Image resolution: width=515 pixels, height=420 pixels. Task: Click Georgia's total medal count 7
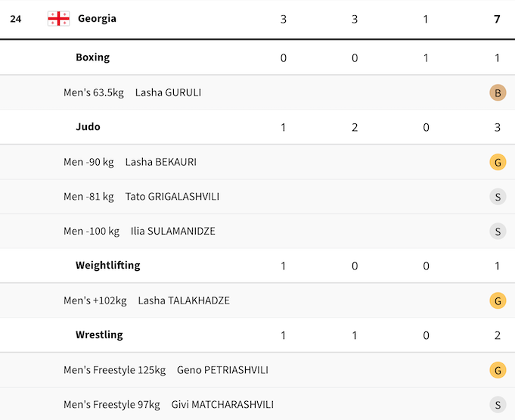pos(497,19)
